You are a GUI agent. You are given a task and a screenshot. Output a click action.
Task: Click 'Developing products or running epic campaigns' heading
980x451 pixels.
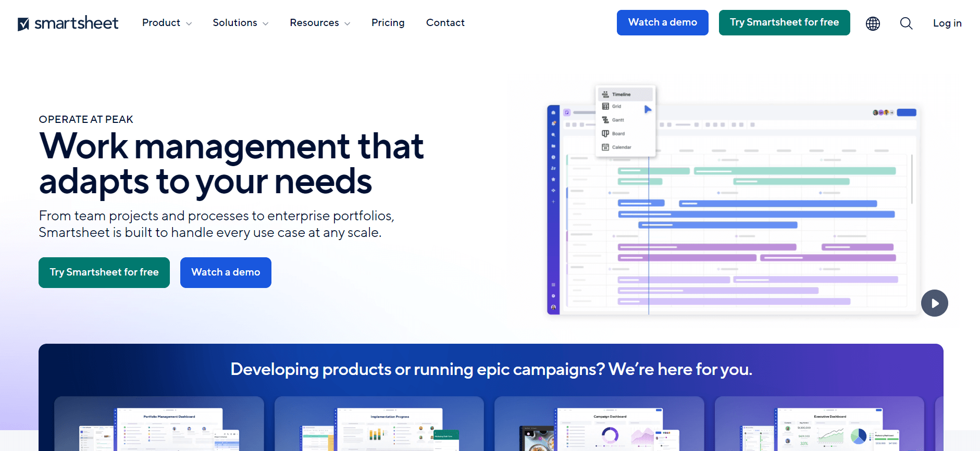[x=491, y=369]
